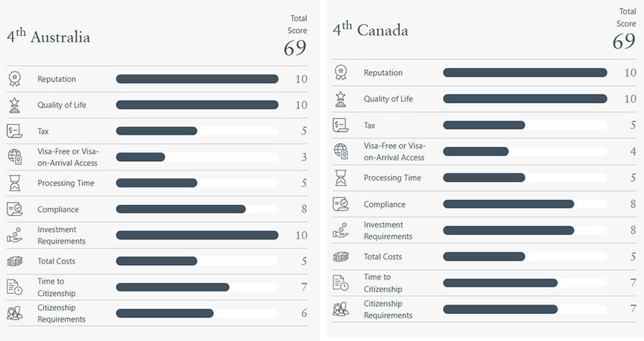Click Australia's Visa-Free globe passport icon
Image resolution: width=644 pixels, height=341 pixels.
click(x=15, y=157)
